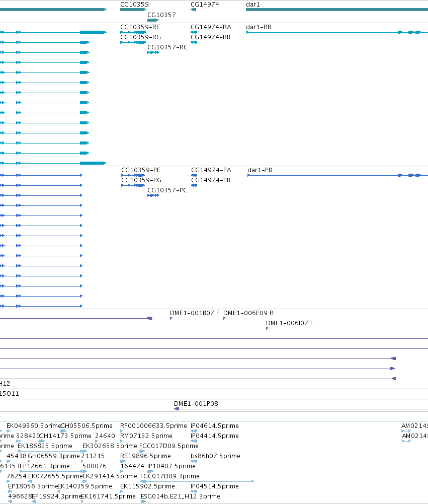Click EST EK161741.5prime
The height and width of the screenshot is (504, 428).
click(108, 496)
